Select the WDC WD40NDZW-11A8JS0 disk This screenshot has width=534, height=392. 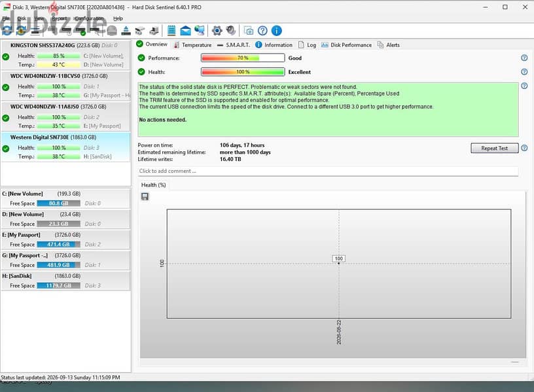click(65, 116)
